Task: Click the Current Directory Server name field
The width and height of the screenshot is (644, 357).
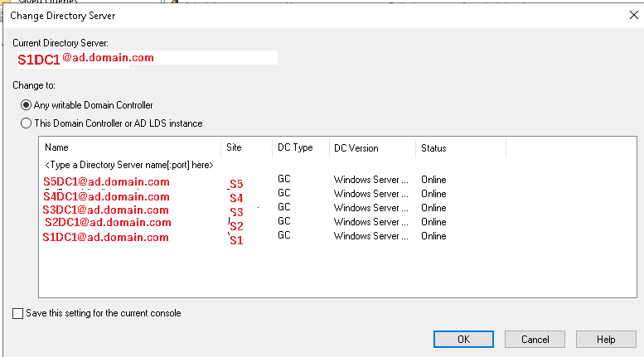Action: pos(146,58)
